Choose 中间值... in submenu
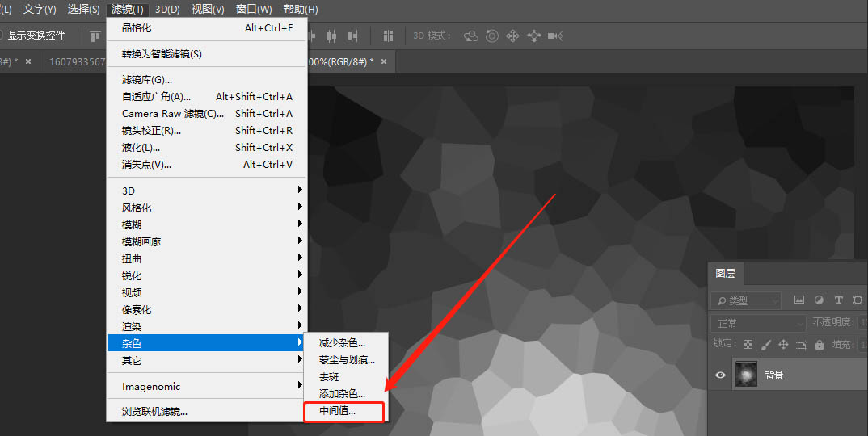 click(x=343, y=412)
